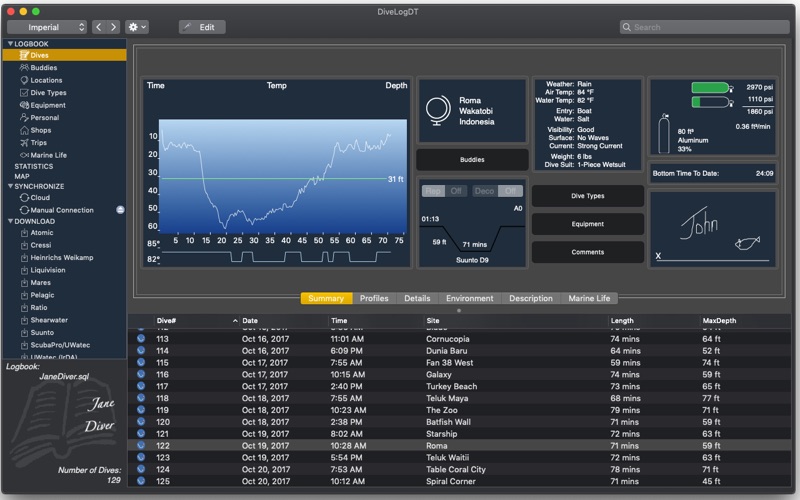Click the Cressi download icon
The image size is (800, 500).
pyautogui.click(x=24, y=245)
